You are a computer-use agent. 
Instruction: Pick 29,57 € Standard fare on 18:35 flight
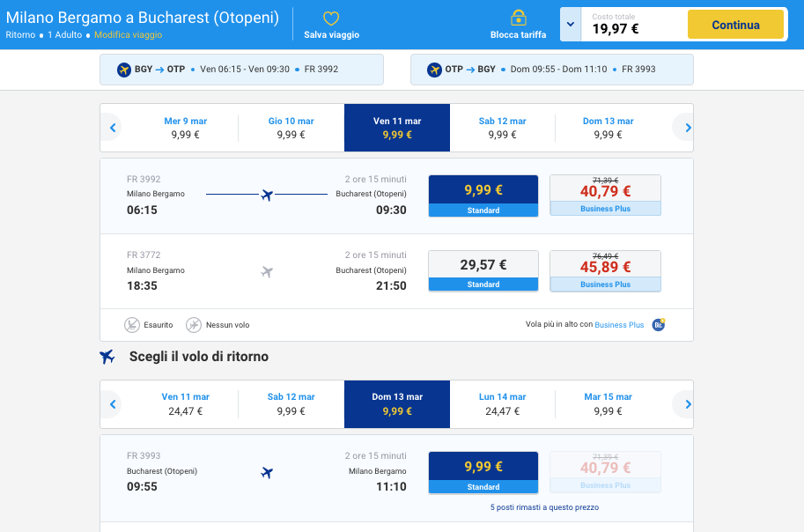pyautogui.click(x=483, y=271)
